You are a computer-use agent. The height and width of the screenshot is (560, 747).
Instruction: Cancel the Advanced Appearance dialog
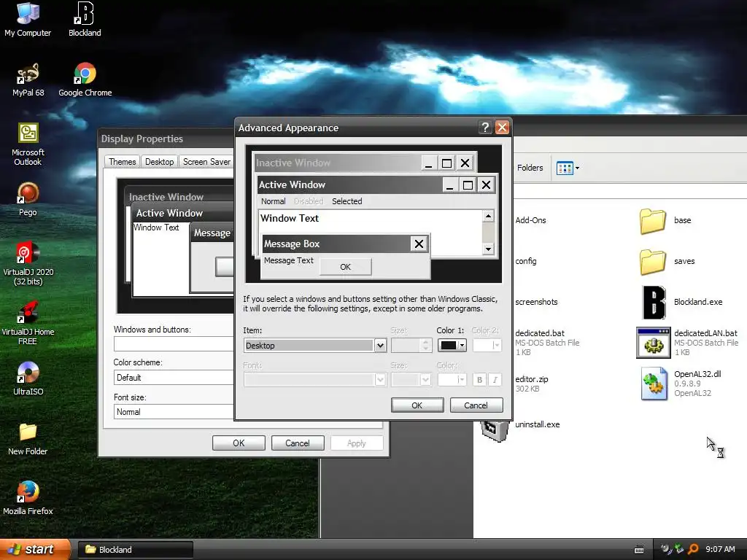476,405
